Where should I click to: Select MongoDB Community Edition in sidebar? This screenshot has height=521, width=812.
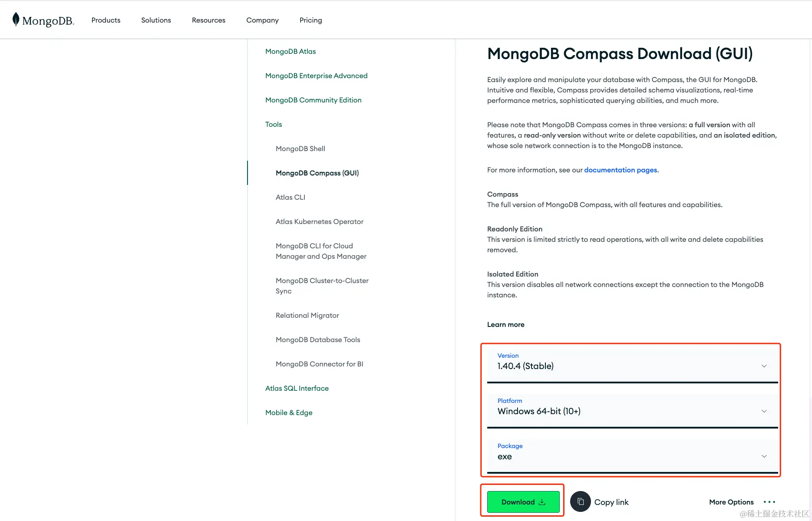[313, 100]
